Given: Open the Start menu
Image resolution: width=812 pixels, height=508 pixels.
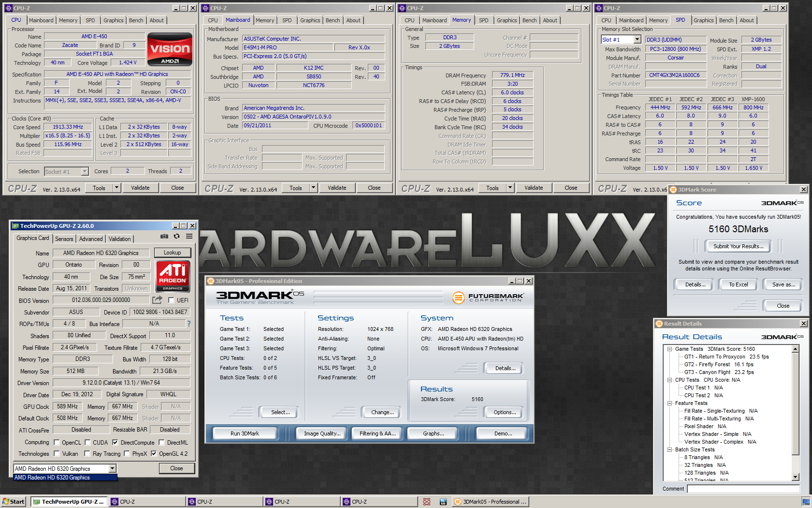Looking at the screenshot, I should 14,502.
